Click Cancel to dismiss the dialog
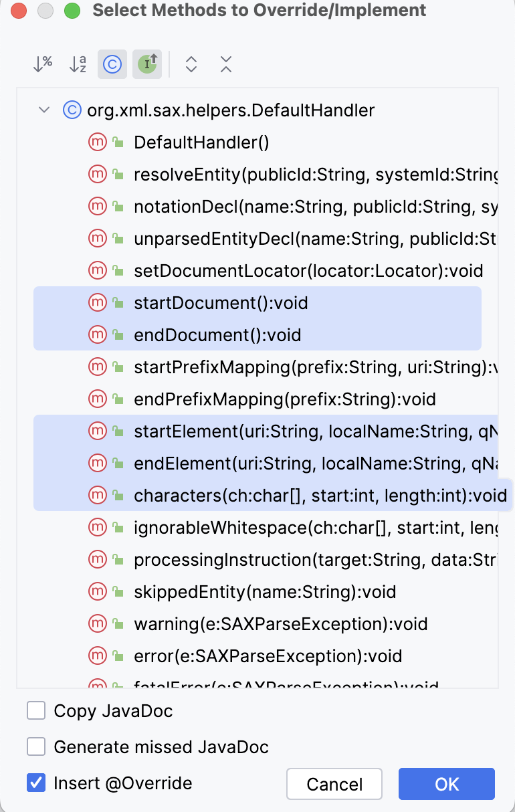 pyautogui.click(x=334, y=784)
